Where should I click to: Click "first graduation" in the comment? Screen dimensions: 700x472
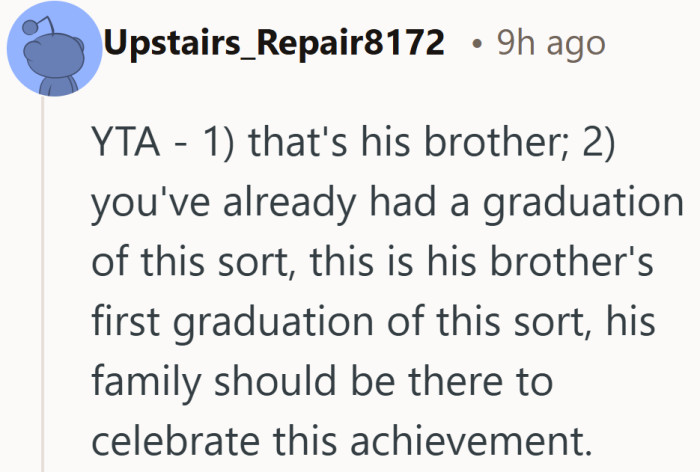click(232, 322)
